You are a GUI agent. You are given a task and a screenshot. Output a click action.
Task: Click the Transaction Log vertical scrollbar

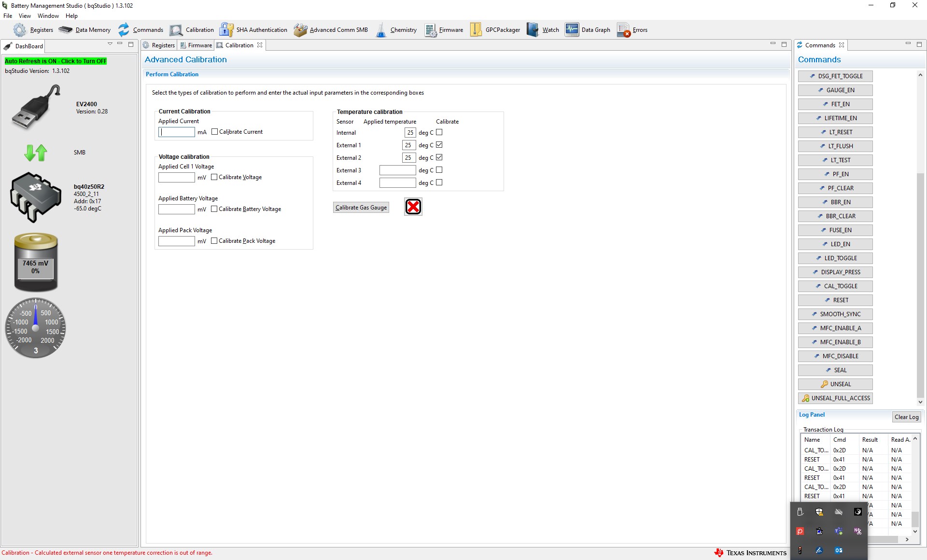tap(915, 519)
